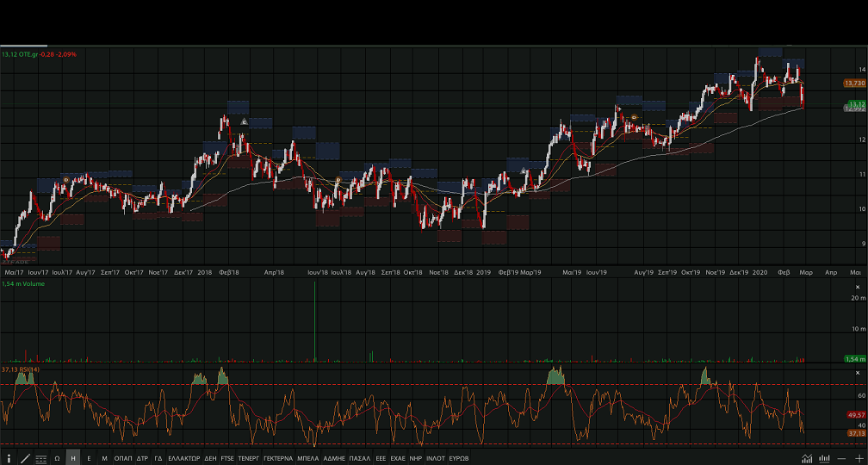
Task: Click the 13,730 orange price label
Action: [854, 84]
